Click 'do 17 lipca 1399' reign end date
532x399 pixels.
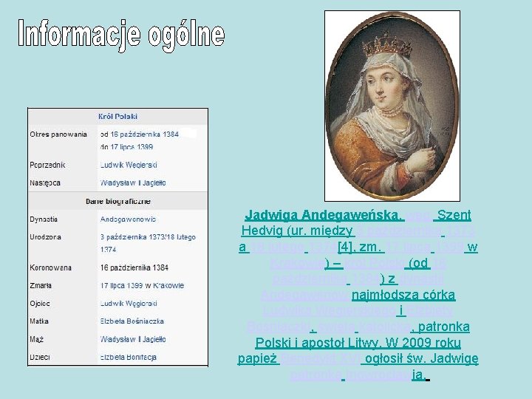126,147
